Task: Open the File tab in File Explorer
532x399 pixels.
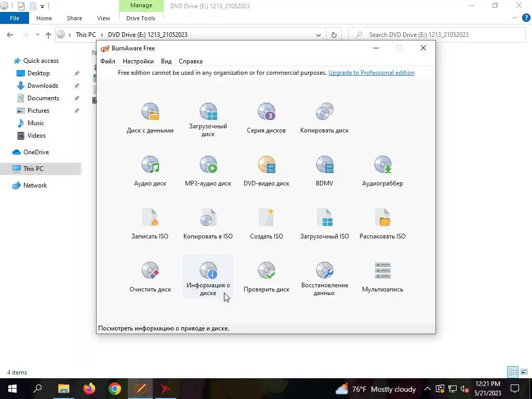Action: pos(15,18)
